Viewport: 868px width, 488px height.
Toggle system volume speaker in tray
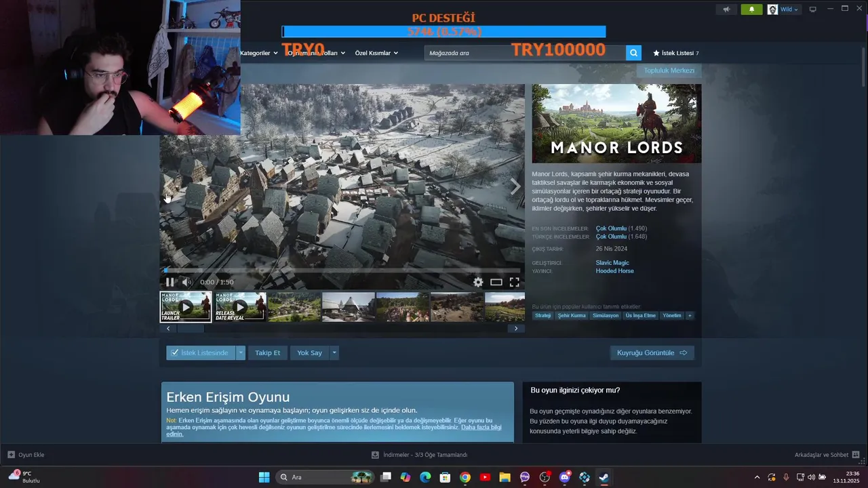click(811, 477)
